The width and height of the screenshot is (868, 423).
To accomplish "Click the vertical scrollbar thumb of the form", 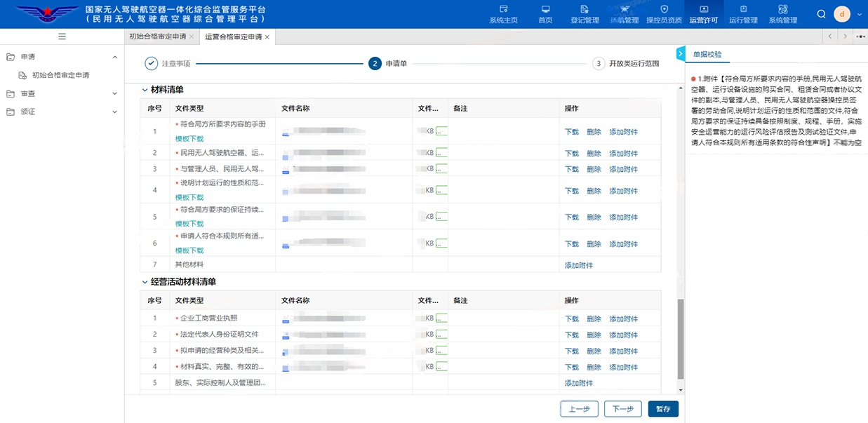I will pos(680,339).
